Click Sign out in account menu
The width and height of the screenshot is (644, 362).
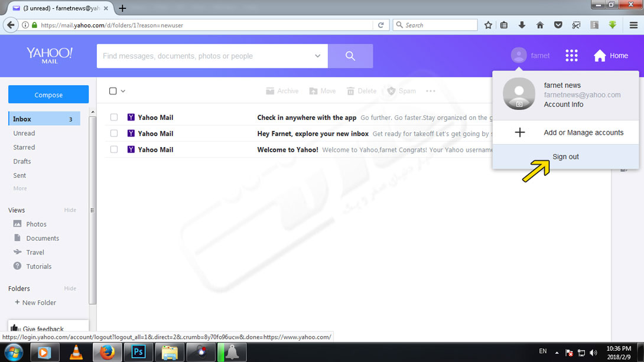pyautogui.click(x=565, y=156)
